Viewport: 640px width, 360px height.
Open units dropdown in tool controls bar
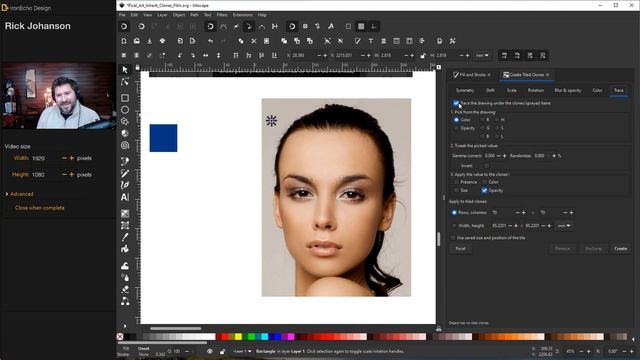(x=482, y=56)
